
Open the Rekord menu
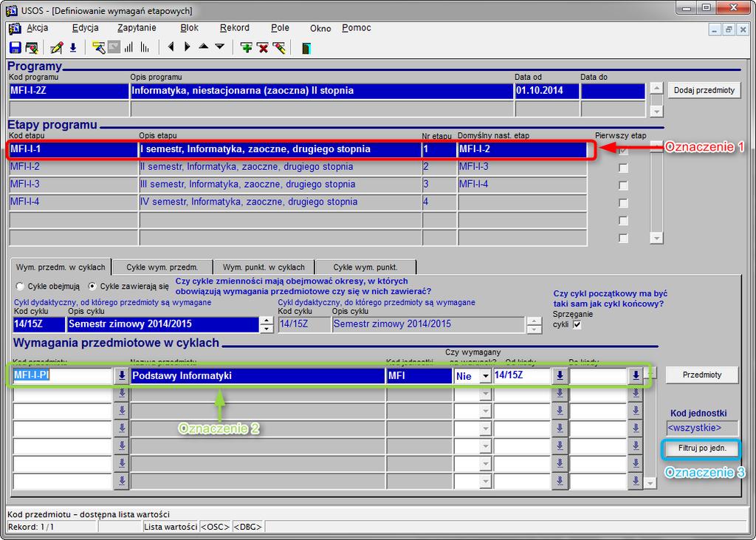click(x=234, y=28)
